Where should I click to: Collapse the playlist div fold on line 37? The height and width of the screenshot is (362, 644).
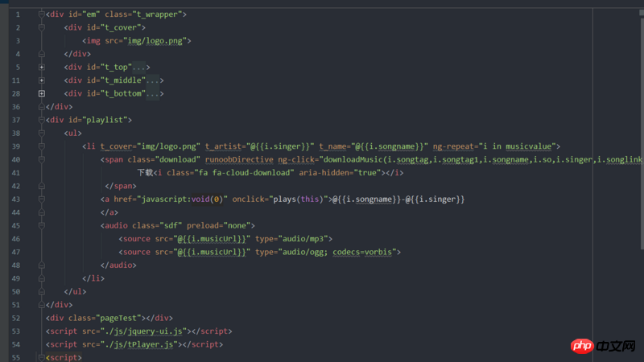click(x=42, y=120)
